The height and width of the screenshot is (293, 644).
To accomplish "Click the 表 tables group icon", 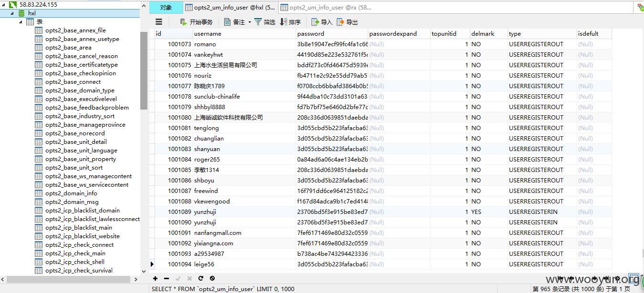I will (30, 22).
